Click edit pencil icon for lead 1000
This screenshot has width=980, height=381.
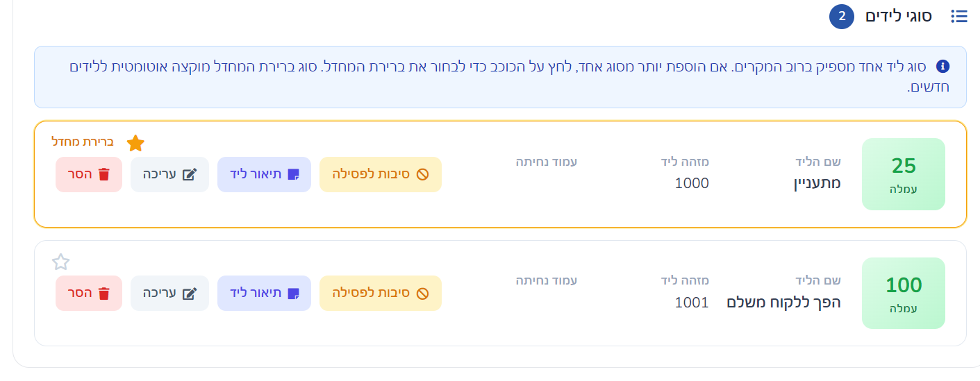tap(189, 174)
